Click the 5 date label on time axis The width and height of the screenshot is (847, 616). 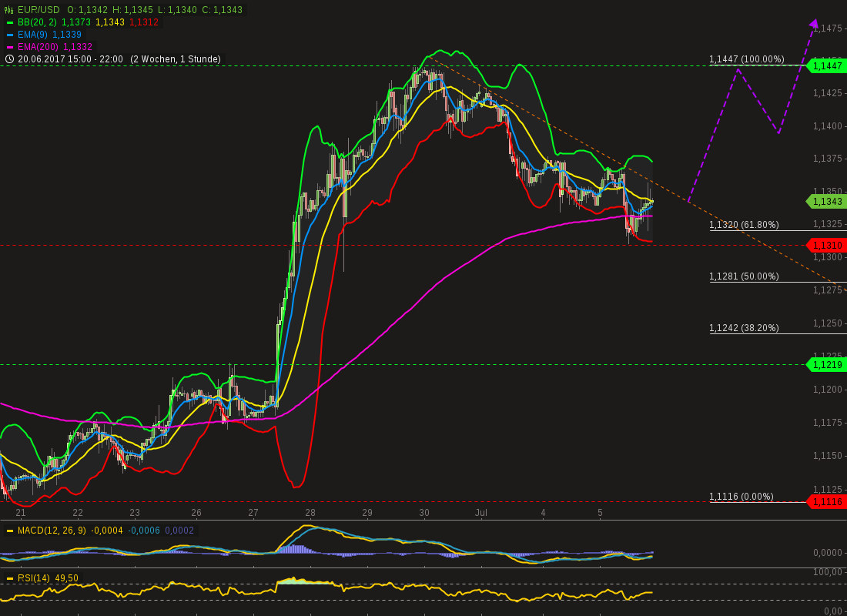pyautogui.click(x=600, y=513)
